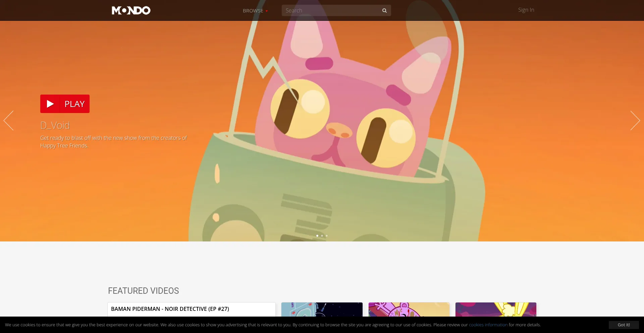The image size is (644, 333).
Task: Open the pink bear video thumbnail
Action: pyautogui.click(x=409, y=310)
